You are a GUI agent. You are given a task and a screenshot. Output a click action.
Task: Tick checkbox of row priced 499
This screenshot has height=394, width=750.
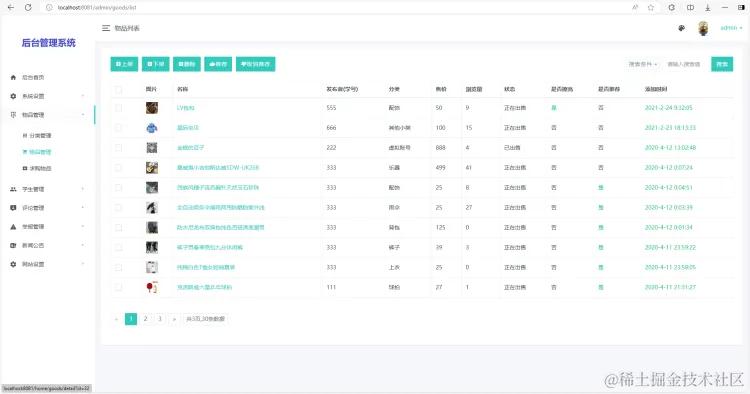click(x=119, y=168)
